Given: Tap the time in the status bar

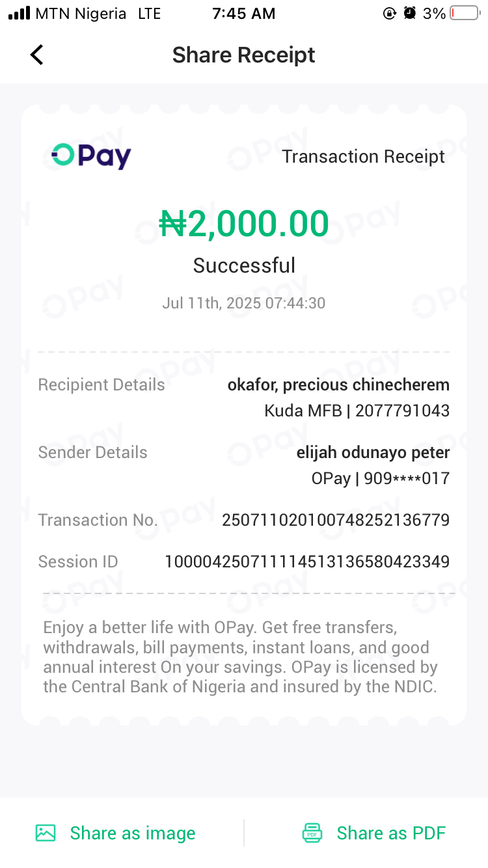Looking at the screenshot, I should click(244, 14).
